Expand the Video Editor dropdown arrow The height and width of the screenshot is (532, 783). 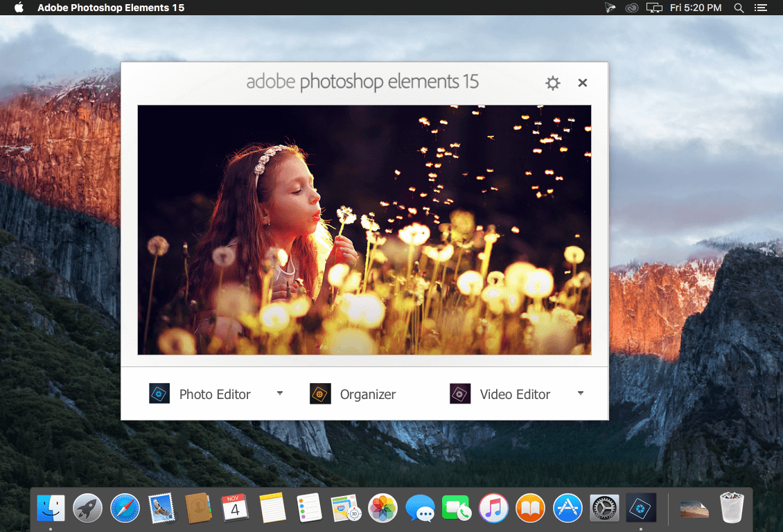580,393
